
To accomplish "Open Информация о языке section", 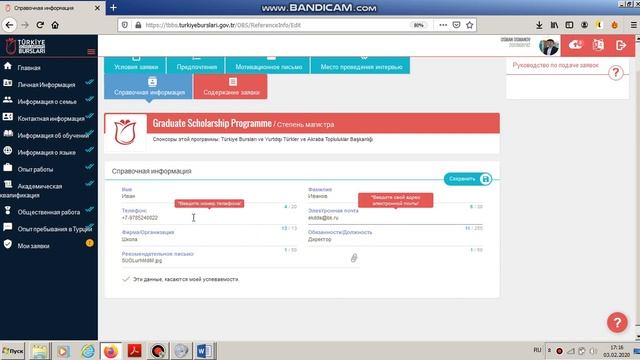I will tap(46, 152).
